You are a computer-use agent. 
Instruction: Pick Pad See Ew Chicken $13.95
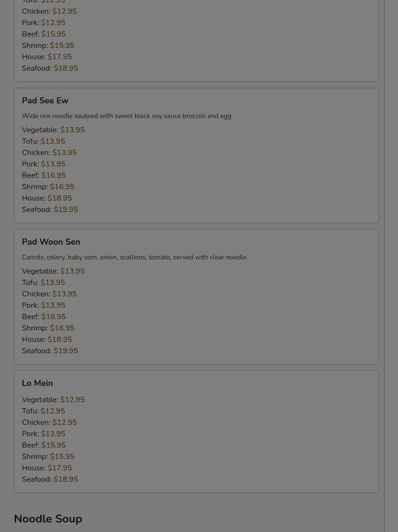pos(49,152)
